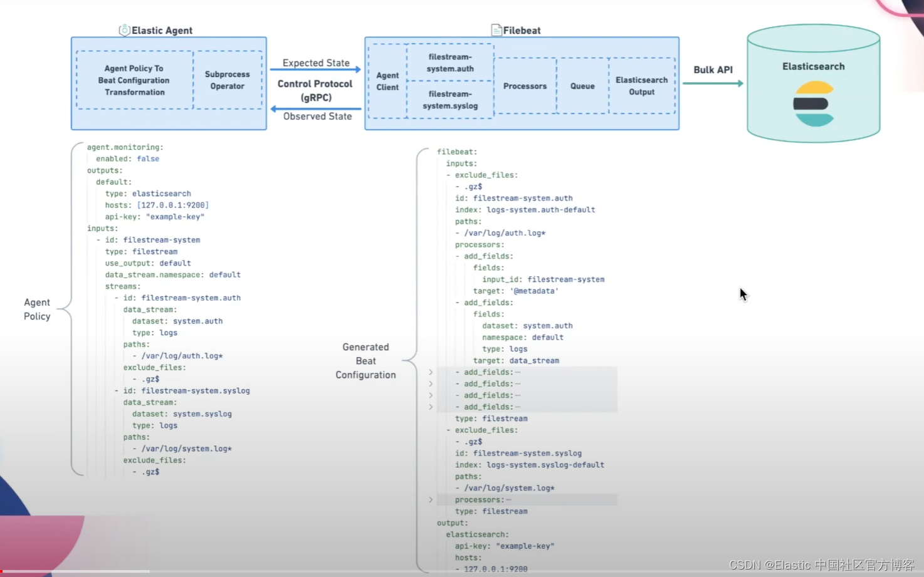Click the Generated Beat Configuration label
924x577 pixels.
tap(365, 361)
